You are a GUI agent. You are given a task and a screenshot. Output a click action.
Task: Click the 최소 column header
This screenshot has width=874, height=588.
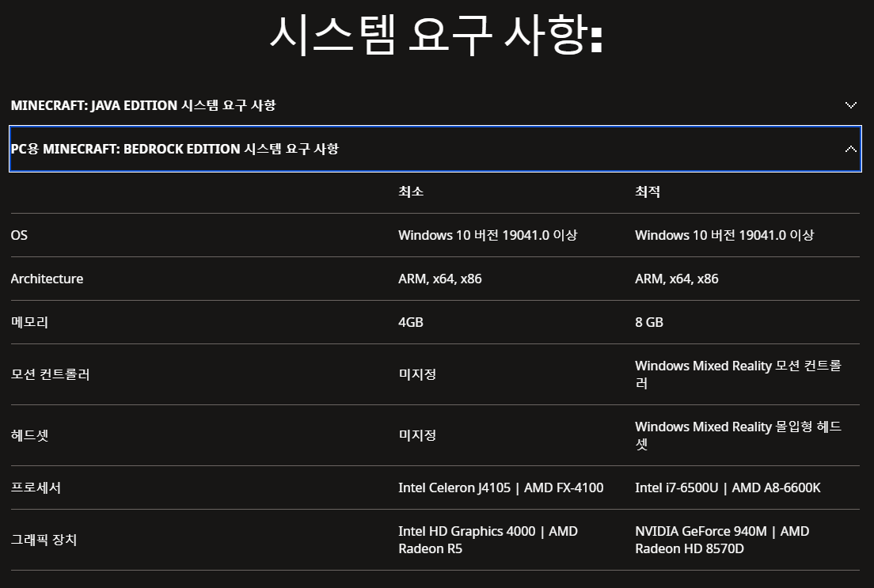(x=411, y=192)
